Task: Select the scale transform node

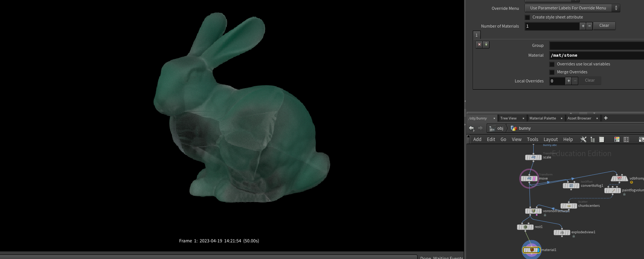Action: [533, 157]
